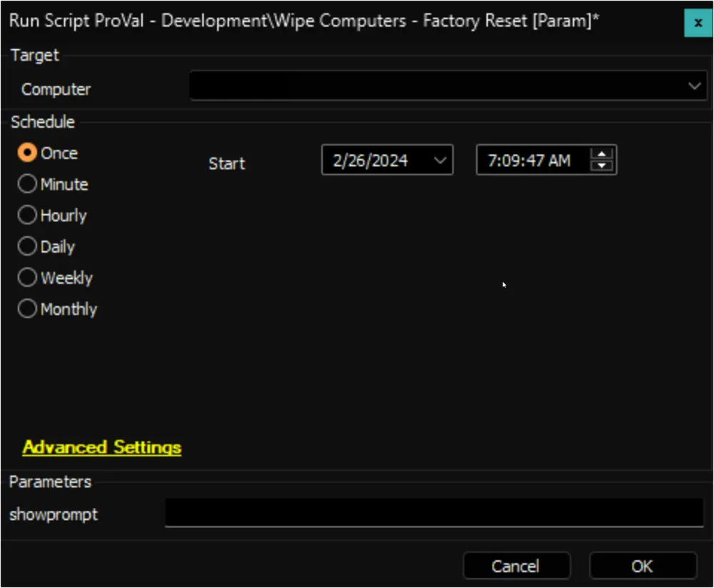
Task: Close the Run Script dialog window
Action: tap(698, 23)
